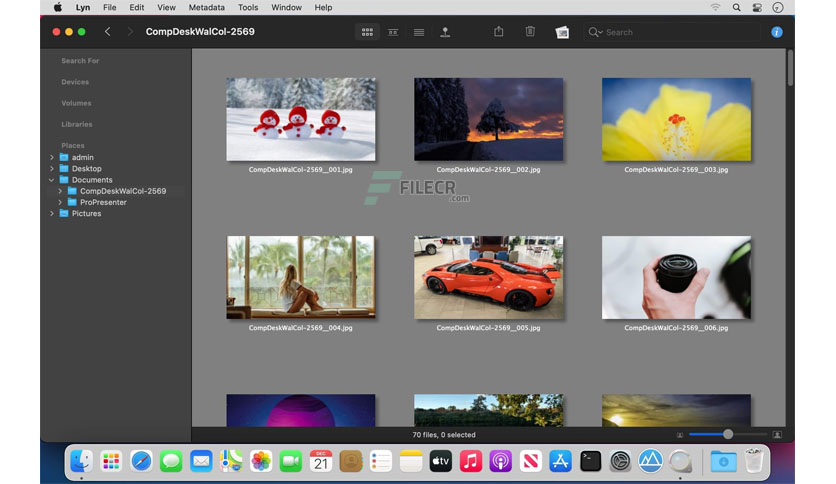Click the Search For sidebar section
Viewport: 836px width, 484px height.
click(x=80, y=61)
